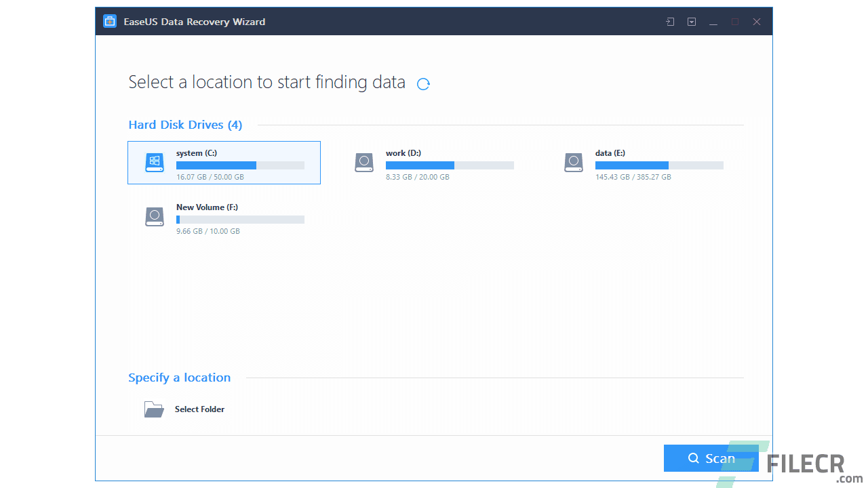This screenshot has width=868, height=488.
Task: Open the title bar dropdown menu
Action: pos(691,21)
